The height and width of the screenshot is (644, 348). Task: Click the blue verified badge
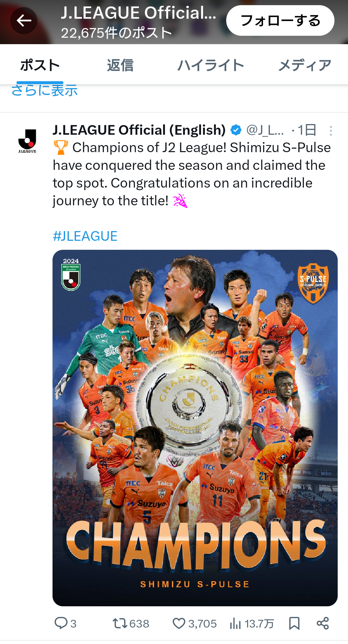pyautogui.click(x=236, y=130)
